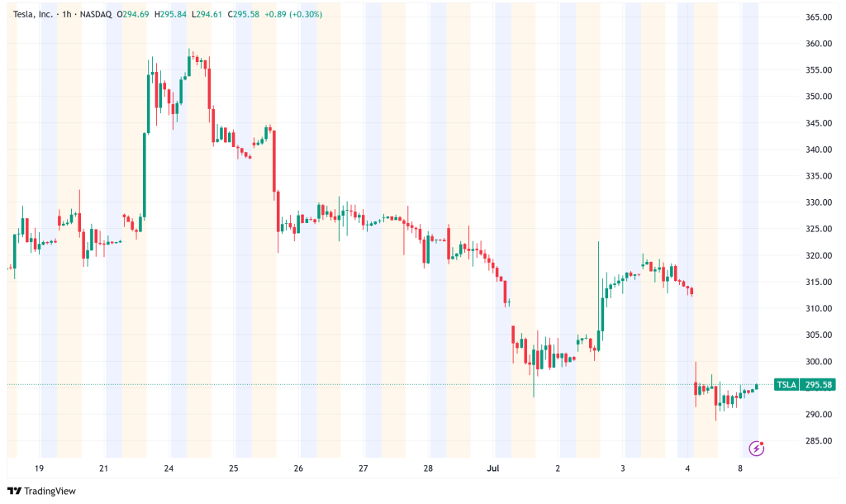Click the 355.00 price axis label
Viewport: 846px width, 504px height.
pos(819,70)
